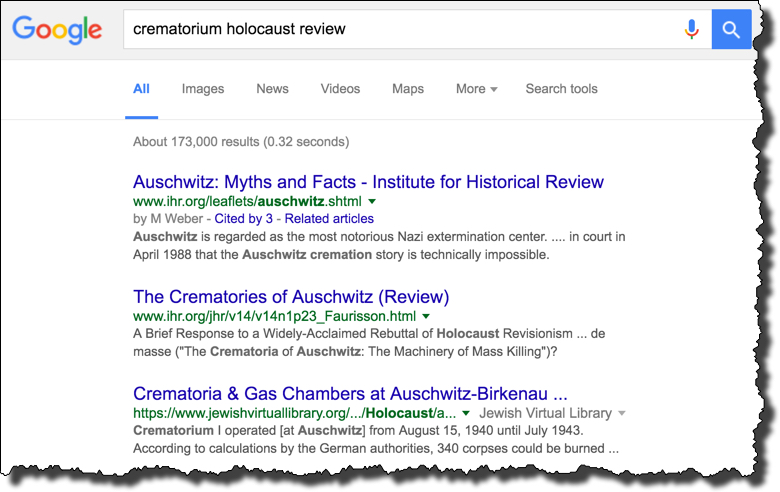Click the Google logo
780x492 pixels.
point(58,29)
